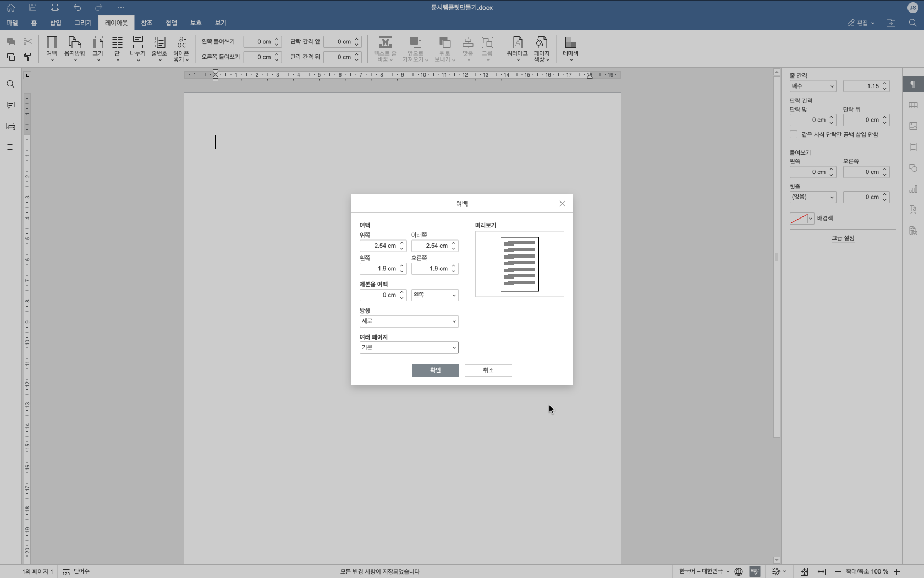Switch to the 홈 tab
The width and height of the screenshot is (924, 578).
[34, 23]
